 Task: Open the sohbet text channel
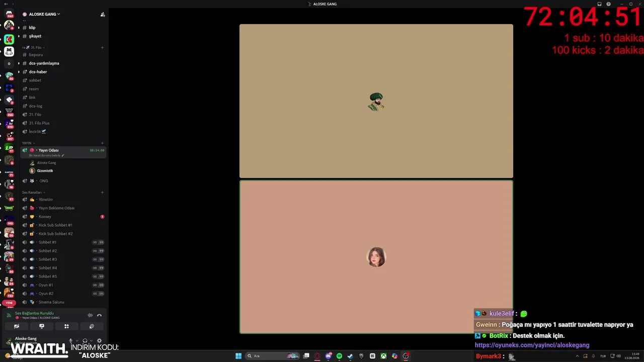click(x=62, y=80)
